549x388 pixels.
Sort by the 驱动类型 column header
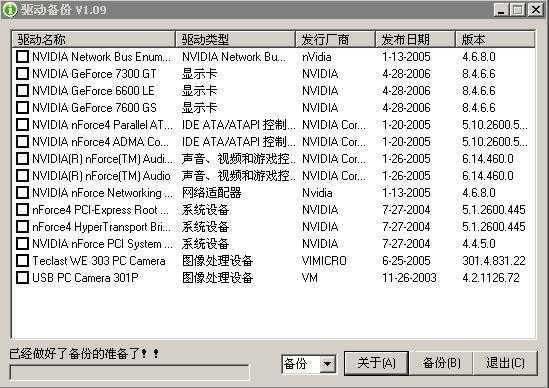(235, 39)
